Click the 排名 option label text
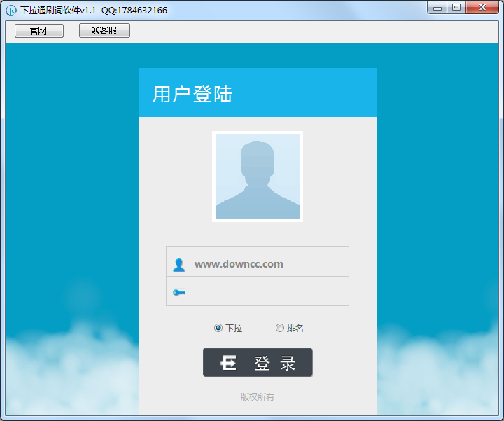 click(295, 328)
